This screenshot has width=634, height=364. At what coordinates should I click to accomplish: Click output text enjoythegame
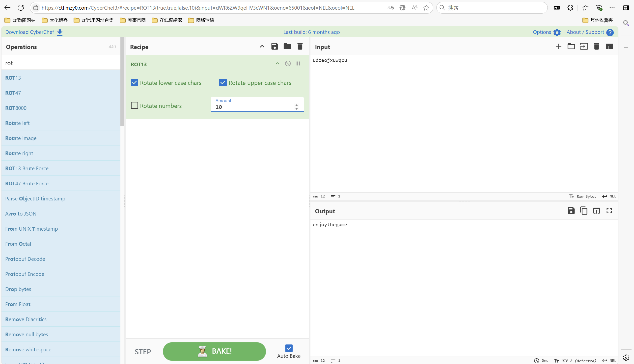click(330, 224)
